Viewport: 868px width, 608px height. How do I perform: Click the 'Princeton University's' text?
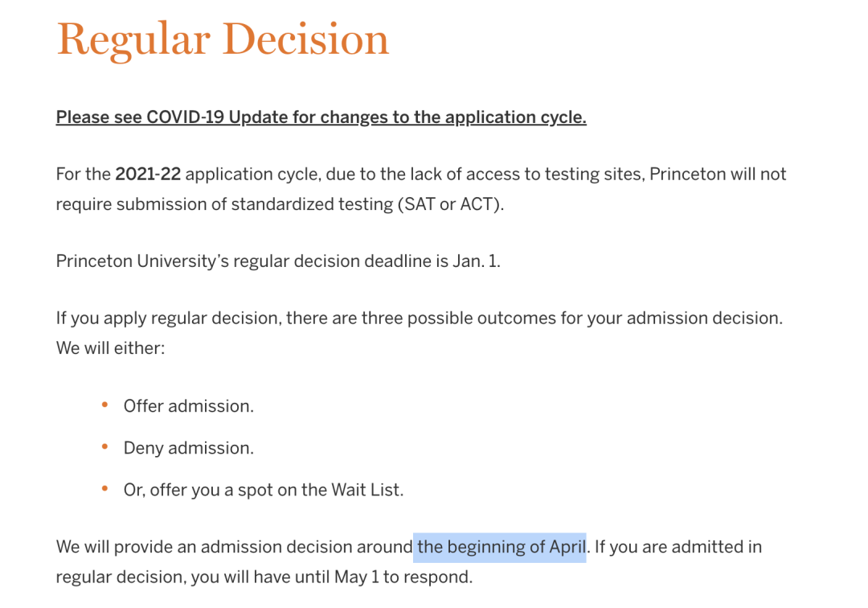[x=142, y=261]
